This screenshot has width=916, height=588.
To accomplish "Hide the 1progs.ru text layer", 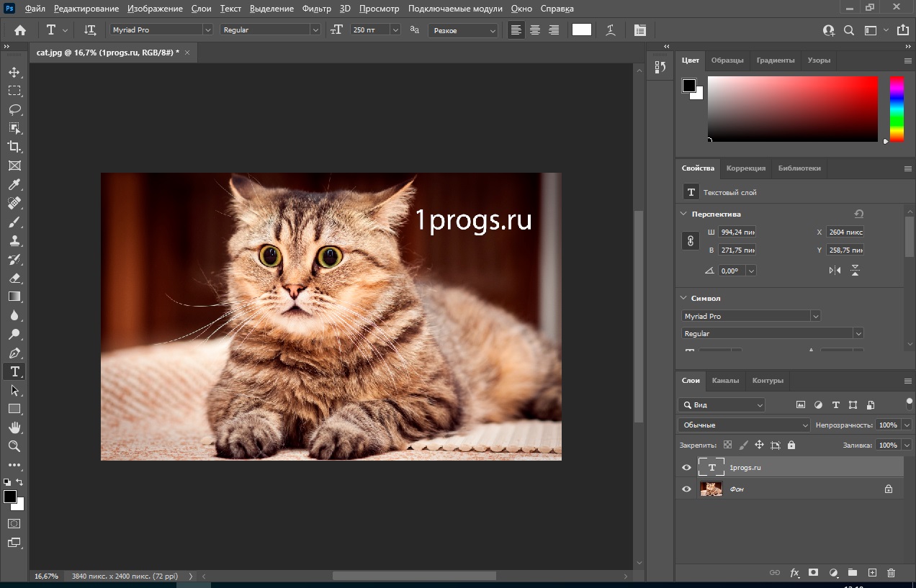I will [686, 467].
